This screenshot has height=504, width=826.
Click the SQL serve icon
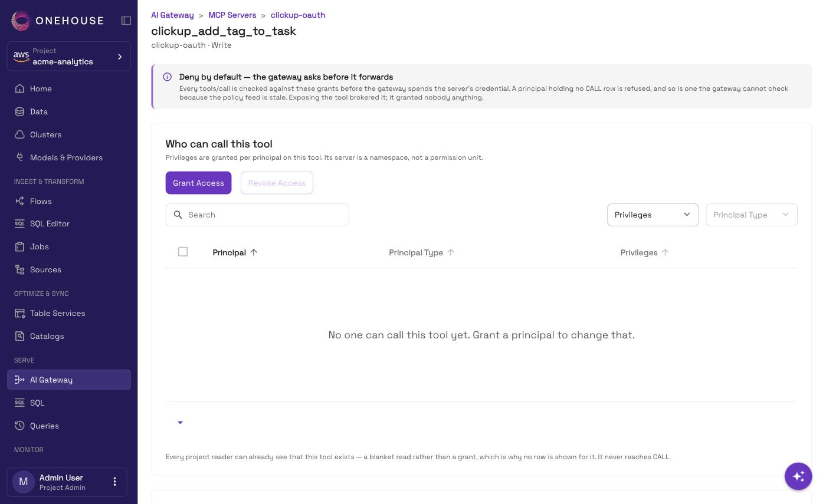pos(19,403)
